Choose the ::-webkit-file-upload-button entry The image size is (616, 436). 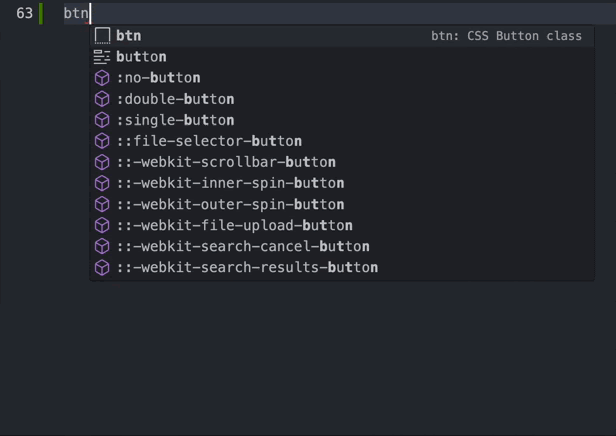234,225
